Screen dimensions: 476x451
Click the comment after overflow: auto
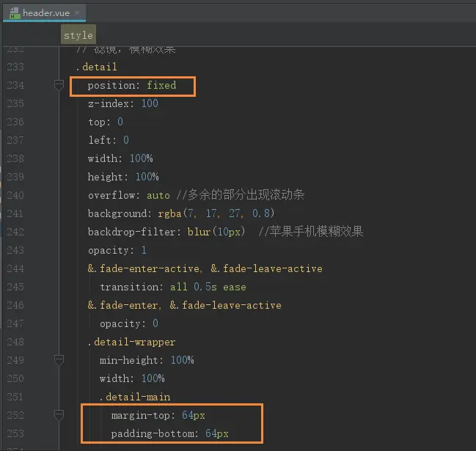(241, 195)
